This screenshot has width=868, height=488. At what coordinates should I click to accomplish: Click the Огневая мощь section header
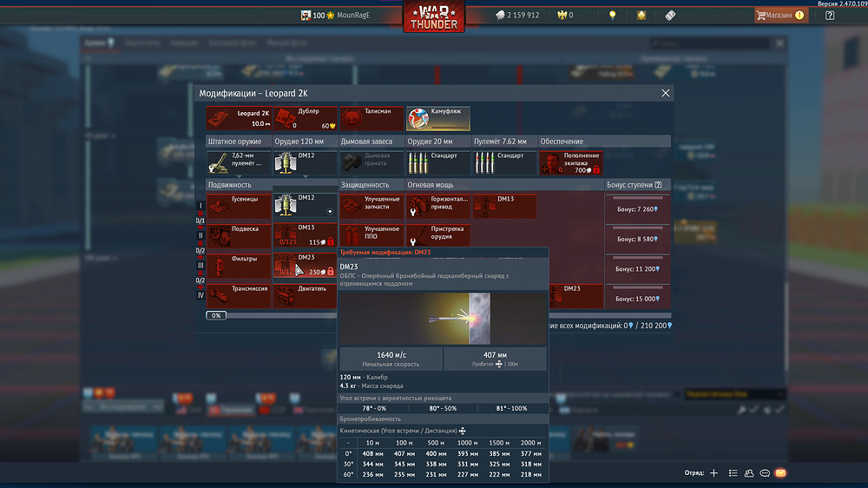click(x=504, y=184)
